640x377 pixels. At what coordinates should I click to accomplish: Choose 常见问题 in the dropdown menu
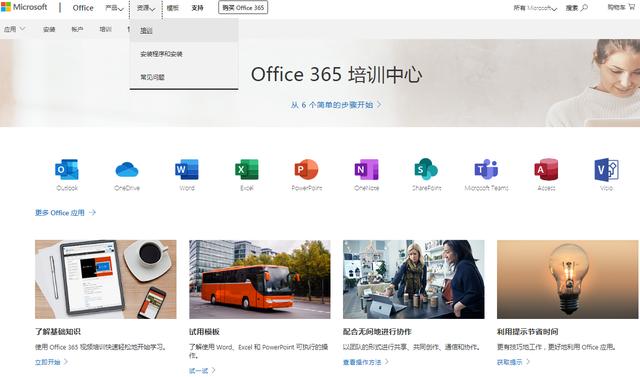click(x=184, y=77)
